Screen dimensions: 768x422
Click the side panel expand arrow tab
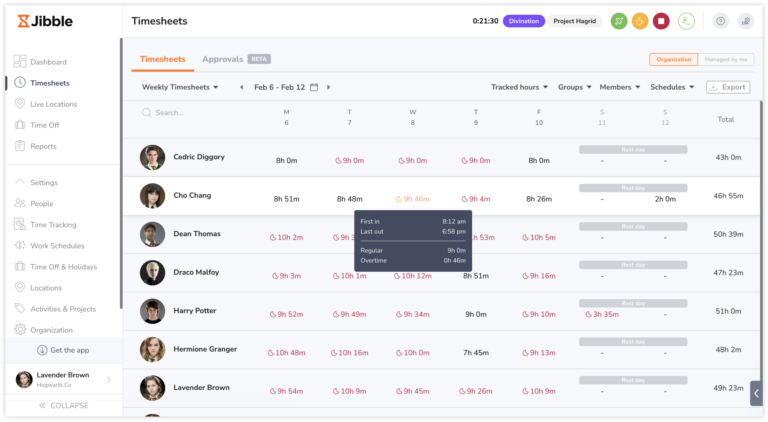[x=756, y=393]
